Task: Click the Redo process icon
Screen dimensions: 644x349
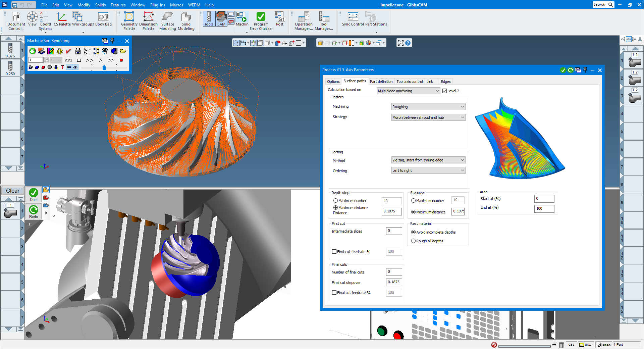Action: 34,212
